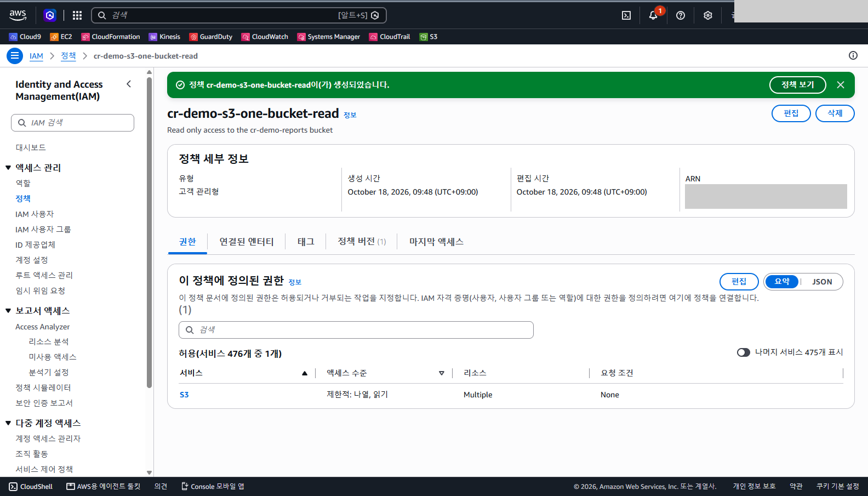Toggle the side navigation hamburger menu
The width and height of the screenshot is (868, 496).
pos(15,56)
